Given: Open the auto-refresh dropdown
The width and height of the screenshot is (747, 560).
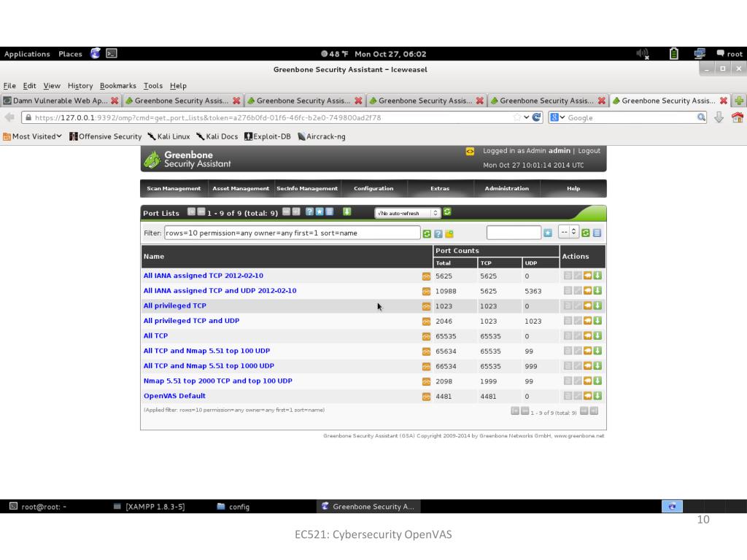Looking at the screenshot, I should pyautogui.click(x=407, y=214).
